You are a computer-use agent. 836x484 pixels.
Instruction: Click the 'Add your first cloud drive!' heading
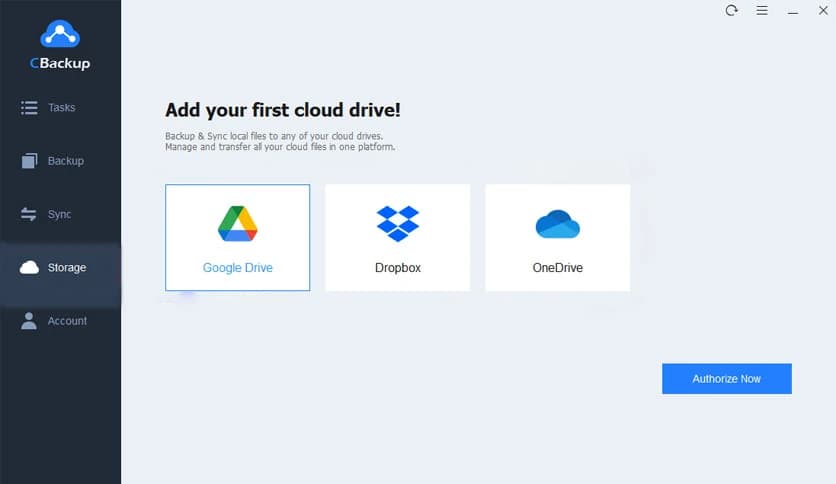point(283,110)
